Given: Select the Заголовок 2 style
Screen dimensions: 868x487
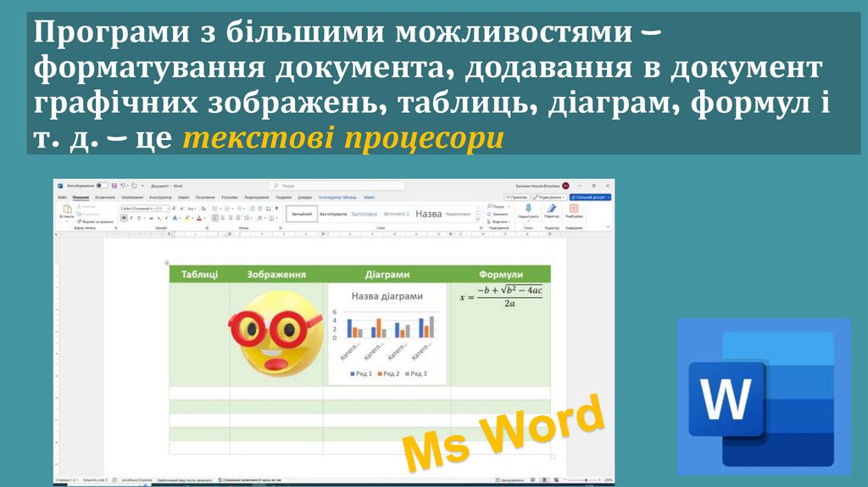Looking at the screenshot, I should pyautogui.click(x=397, y=214).
